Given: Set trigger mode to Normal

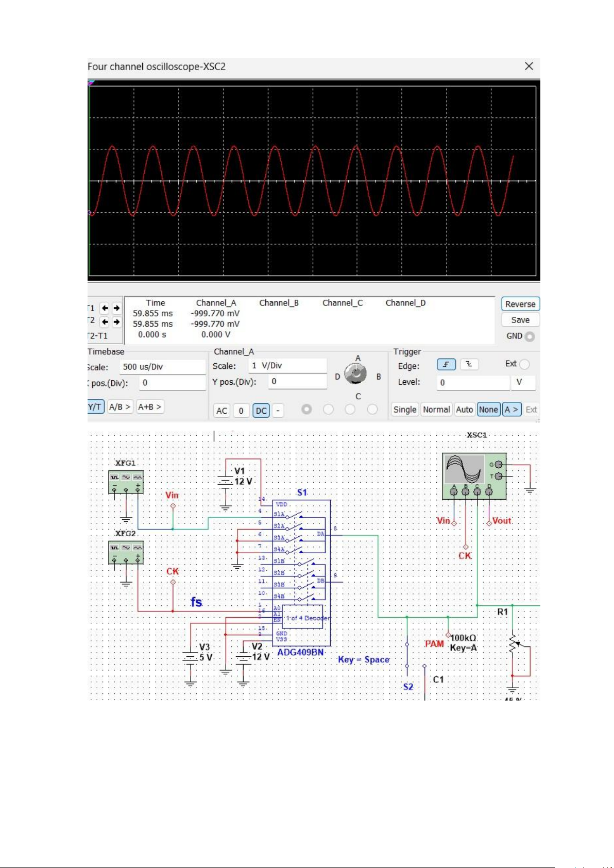Looking at the screenshot, I should point(436,410).
